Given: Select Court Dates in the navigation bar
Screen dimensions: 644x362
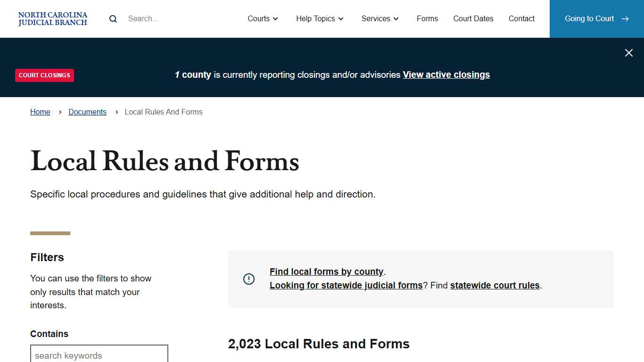Looking at the screenshot, I should [x=473, y=18].
